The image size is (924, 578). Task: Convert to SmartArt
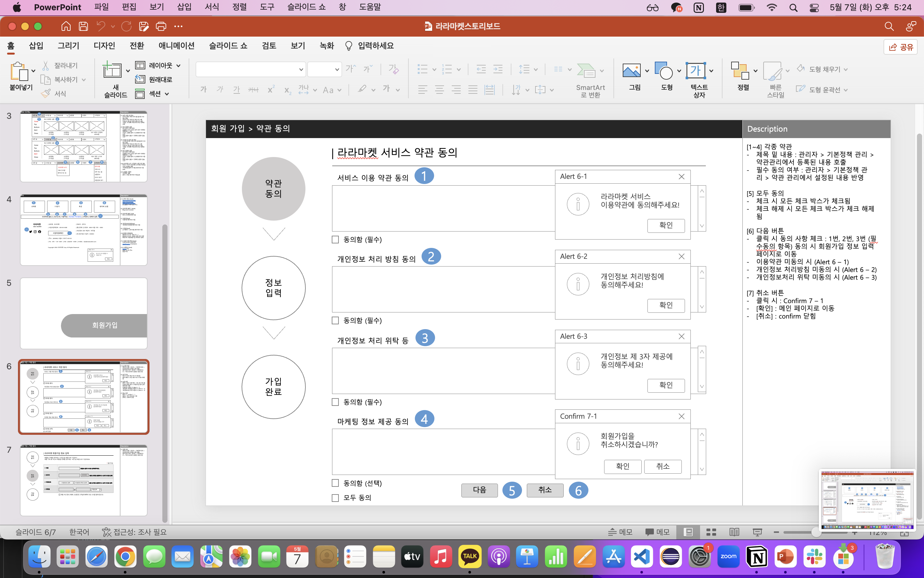590,80
